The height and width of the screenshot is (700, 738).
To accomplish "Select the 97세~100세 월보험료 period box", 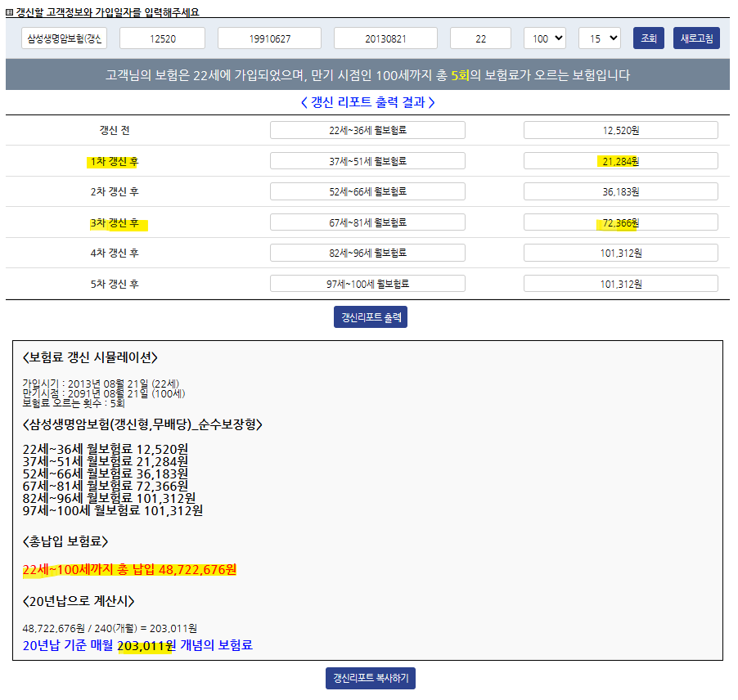I will (367, 284).
